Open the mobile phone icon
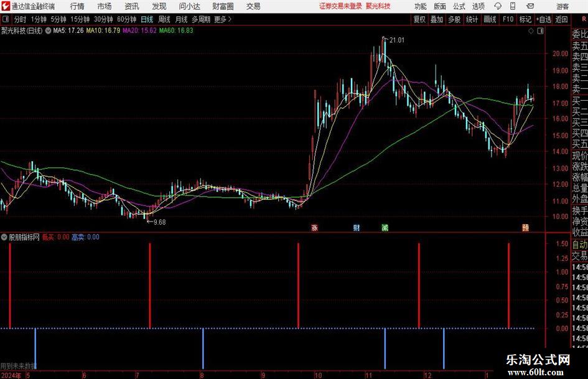The height and width of the screenshot is (379, 588). coord(513,6)
